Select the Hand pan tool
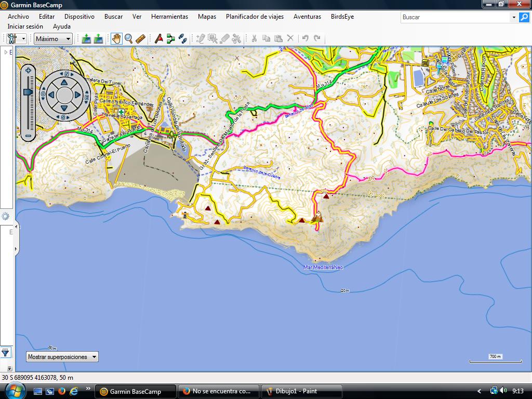 pyautogui.click(x=116, y=38)
